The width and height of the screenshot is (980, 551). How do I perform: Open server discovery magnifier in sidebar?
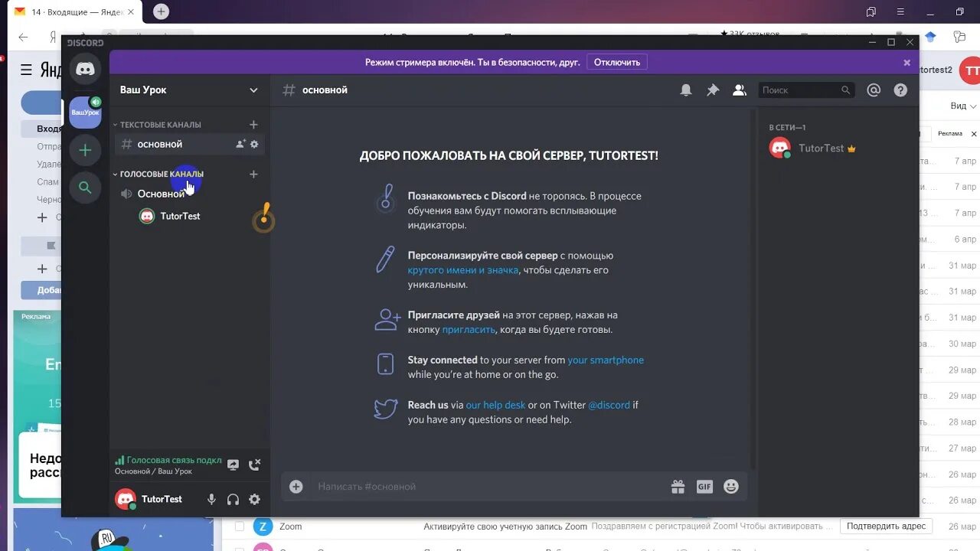click(85, 187)
